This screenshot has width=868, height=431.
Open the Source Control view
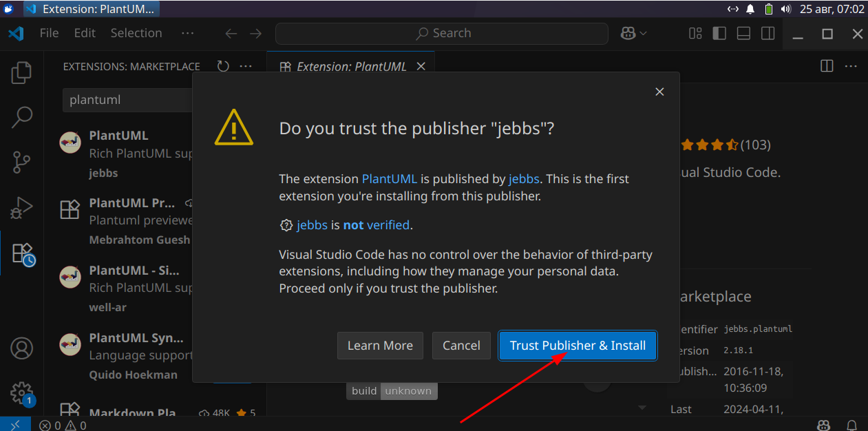(x=22, y=162)
